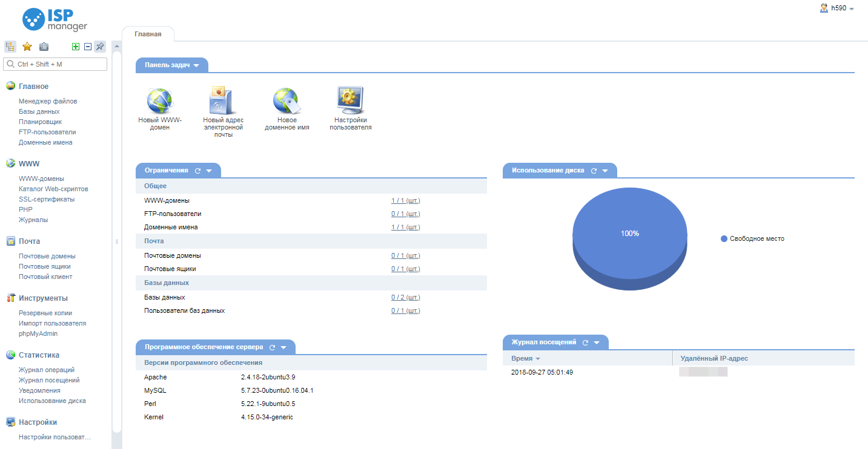Image resolution: width=868 pixels, height=449 pixels.
Task: Click the Новый адрес электронной почты icon
Action: click(x=222, y=100)
